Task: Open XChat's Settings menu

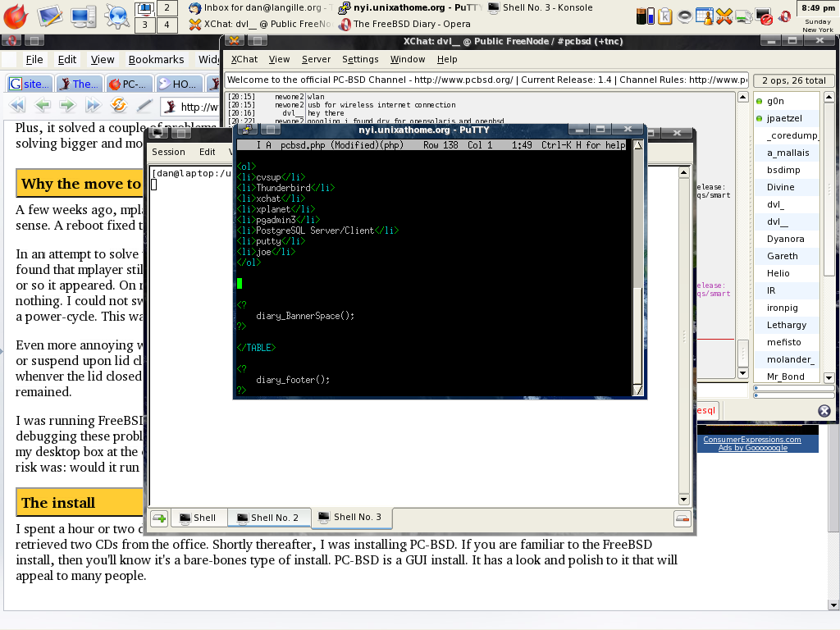Action: (x=360, y=59)
